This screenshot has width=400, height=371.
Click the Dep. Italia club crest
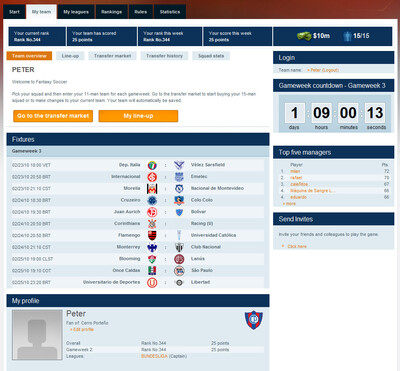152,165
